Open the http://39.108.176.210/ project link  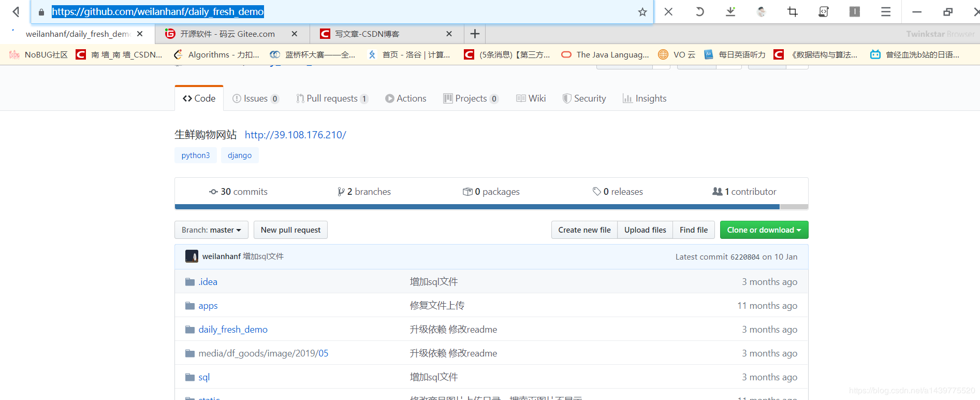click(296, 135)
